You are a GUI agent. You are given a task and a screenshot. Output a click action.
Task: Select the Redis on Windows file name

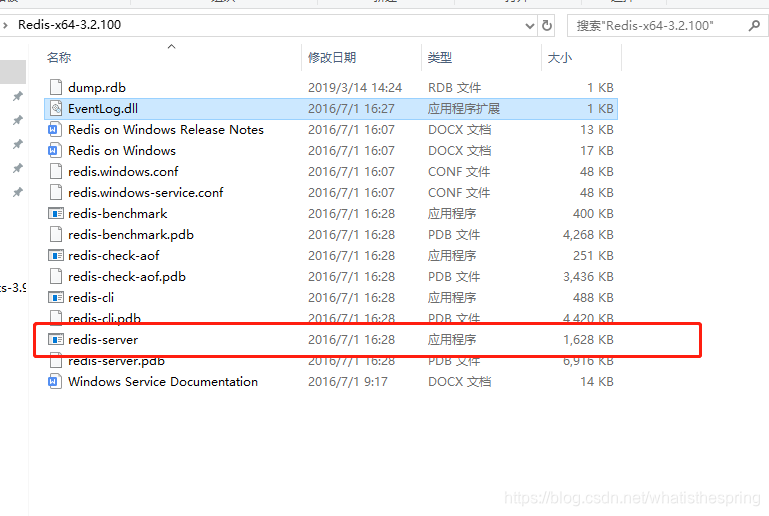(122, 151)
